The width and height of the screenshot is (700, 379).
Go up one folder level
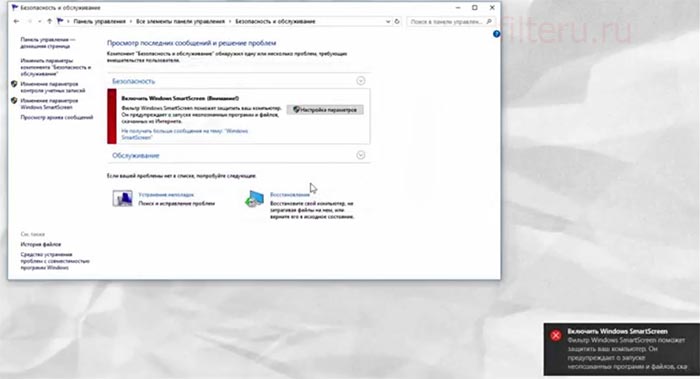pyautogui.click(x=49, y=21)
